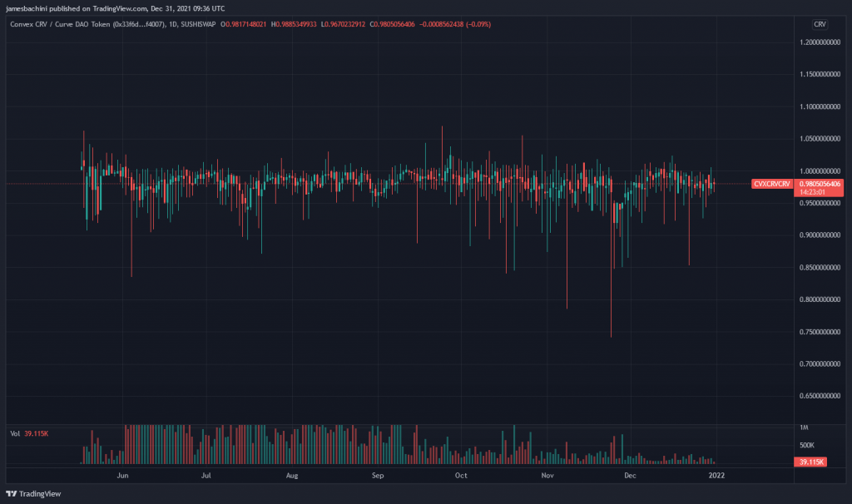Click the 0.7000000000 price axis label
The height and width of the screenshot is (504, 852).
[820, 364]
